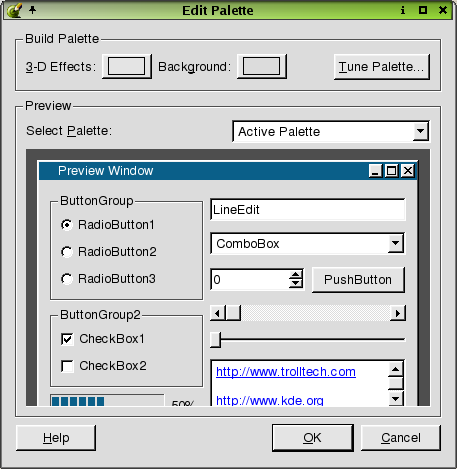Viewport: 457px width, 469px height.
Task: Expand the ComboBox dropdown arrow
Action: [x=396, y=243]
